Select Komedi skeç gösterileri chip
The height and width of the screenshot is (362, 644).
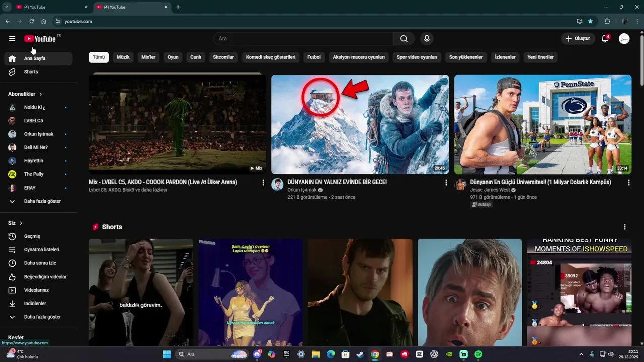(x=271, y=57)
